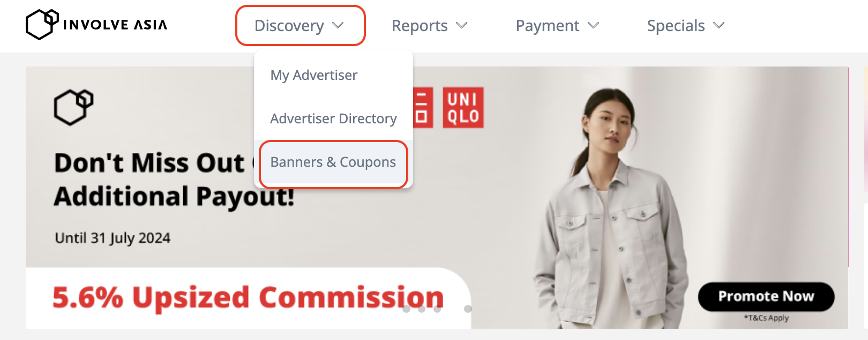Select the first carousel dot indicator
Viewport: 868px width, 340px height.
coord(406,309)
